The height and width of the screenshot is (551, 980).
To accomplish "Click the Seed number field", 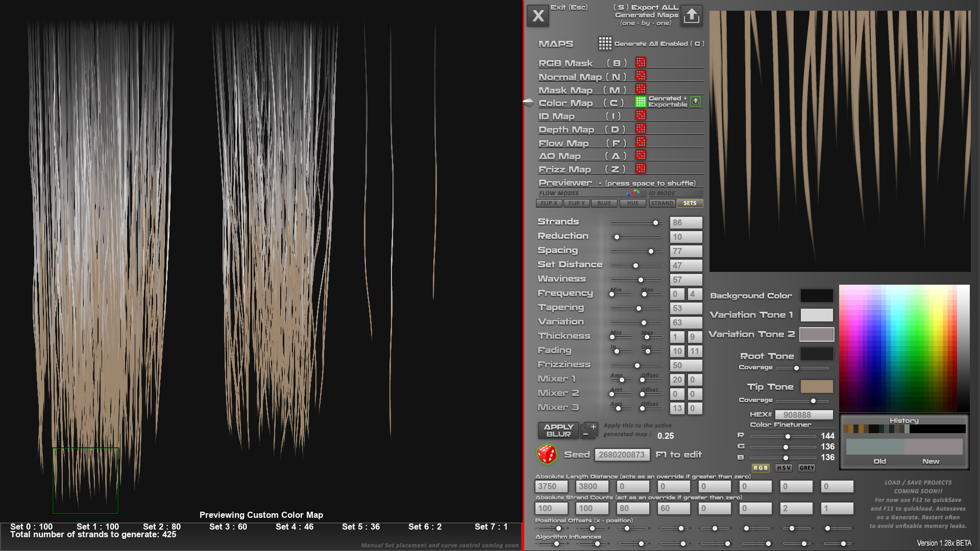I will 622,455.
